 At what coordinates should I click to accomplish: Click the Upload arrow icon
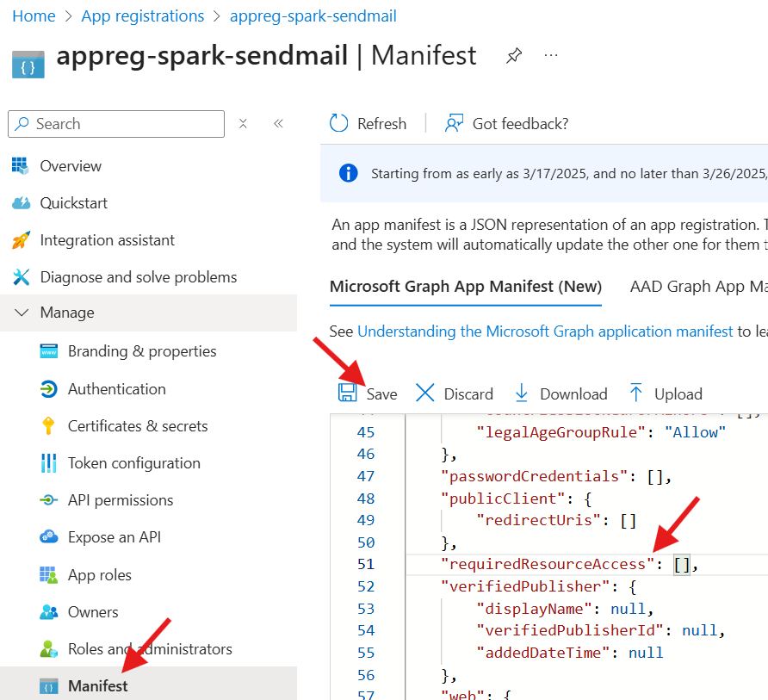pos(636,393)
